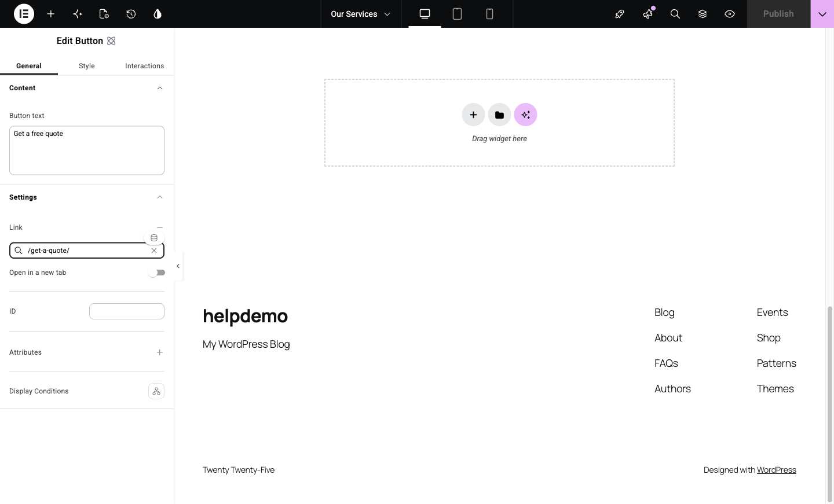Switch to Tablet device view
The width and height of the screenshot is (834, 504).
coord(457,14)
